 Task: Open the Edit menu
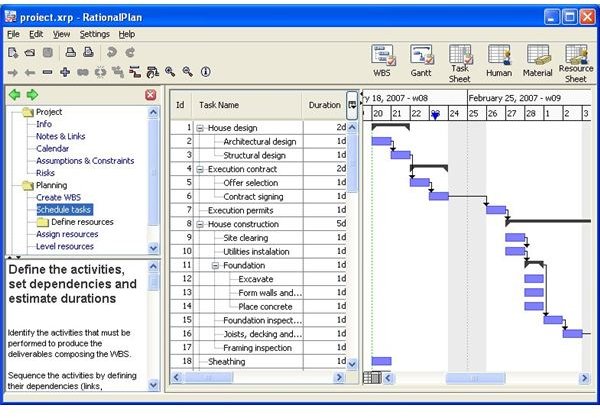pos(36,34)
